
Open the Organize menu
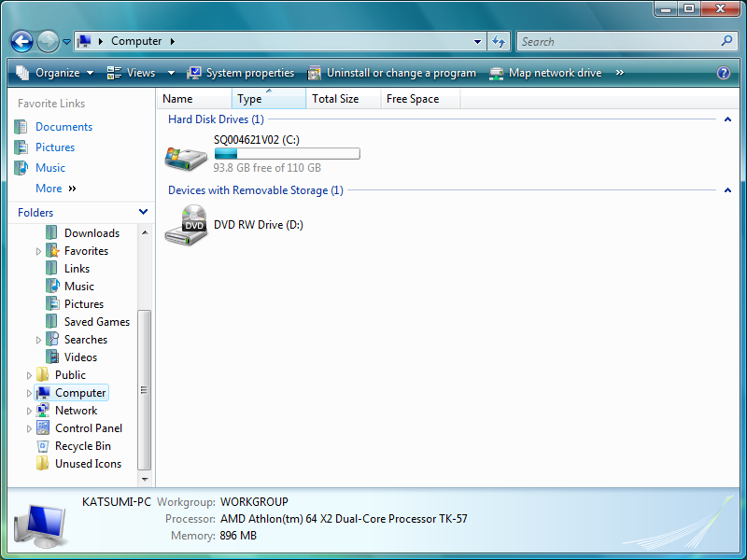point(54,73)
